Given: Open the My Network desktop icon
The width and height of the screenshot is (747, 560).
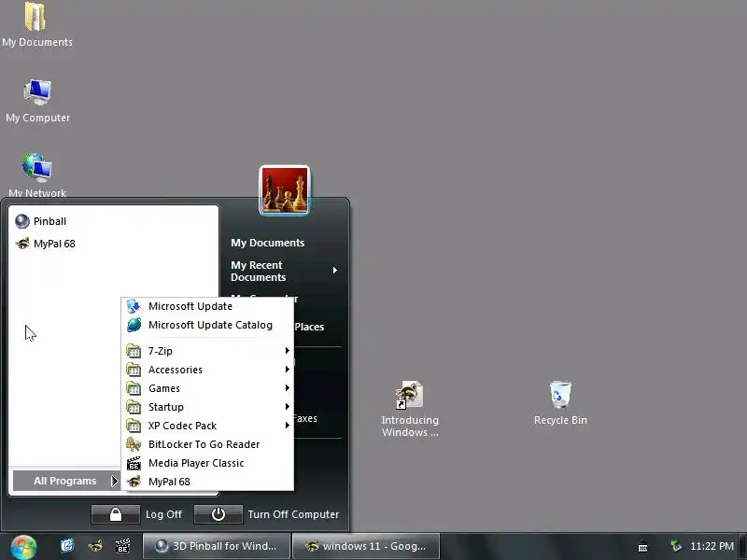Looking at the screenshot, I should pyautogui.click(x=36, y=168).
